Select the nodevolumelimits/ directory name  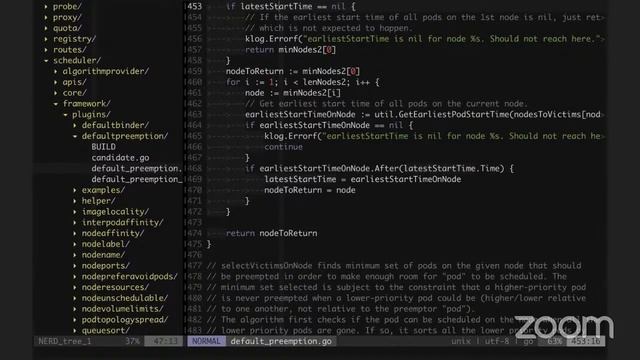pos(122,309)
